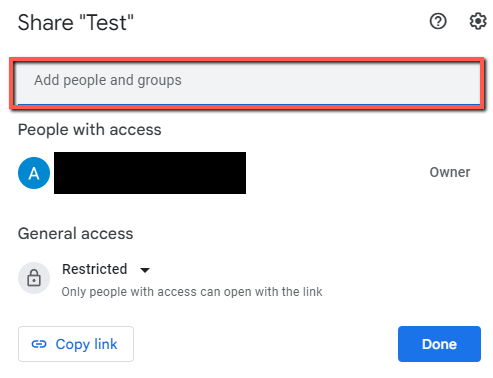This screenshot has width=493, height=378.
Task: Select the redacted owner name block
Action: [x=150, y=173]
